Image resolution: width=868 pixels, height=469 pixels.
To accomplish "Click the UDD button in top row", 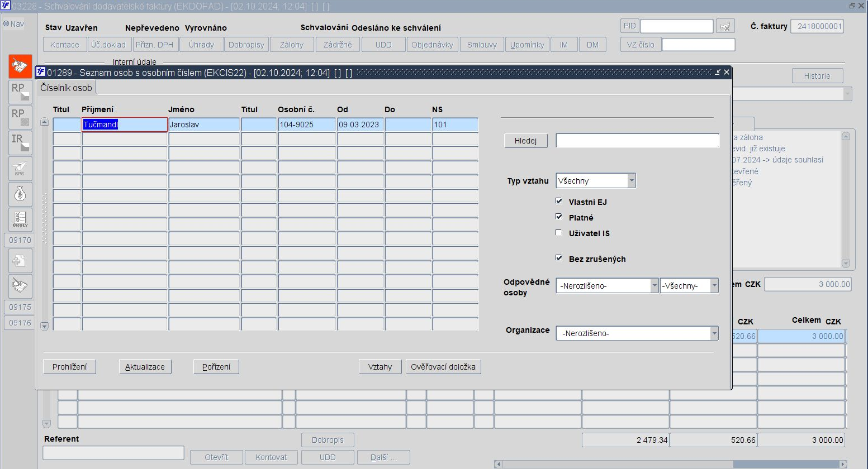I will coord(383,45).
